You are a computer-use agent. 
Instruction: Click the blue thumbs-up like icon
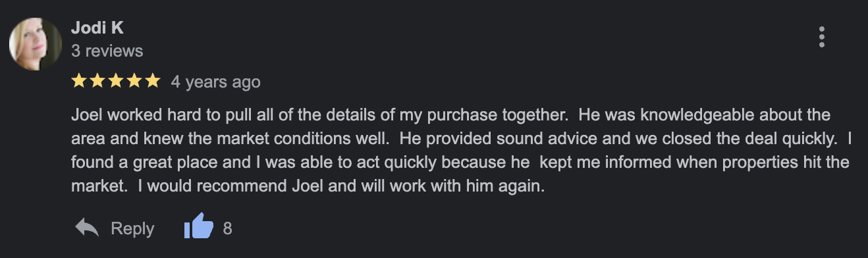tap(199, 228)
